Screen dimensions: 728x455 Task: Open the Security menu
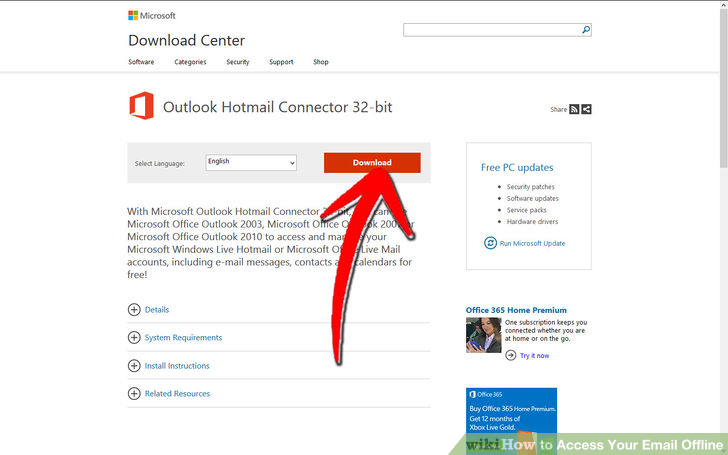point(238,62)
